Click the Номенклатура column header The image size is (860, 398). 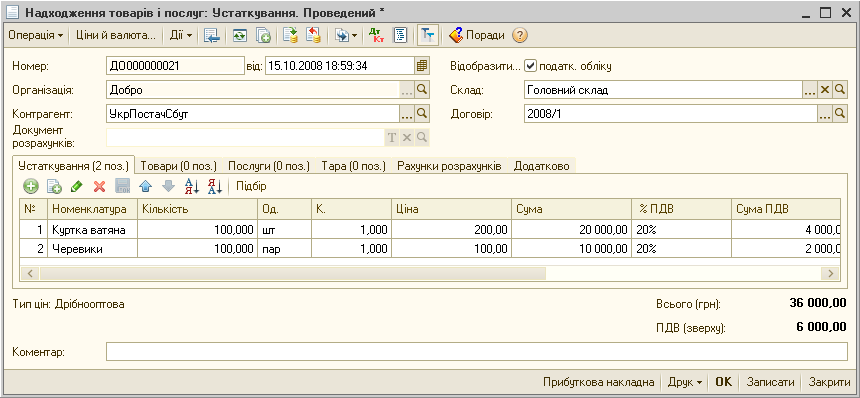[x=92, y=209]
